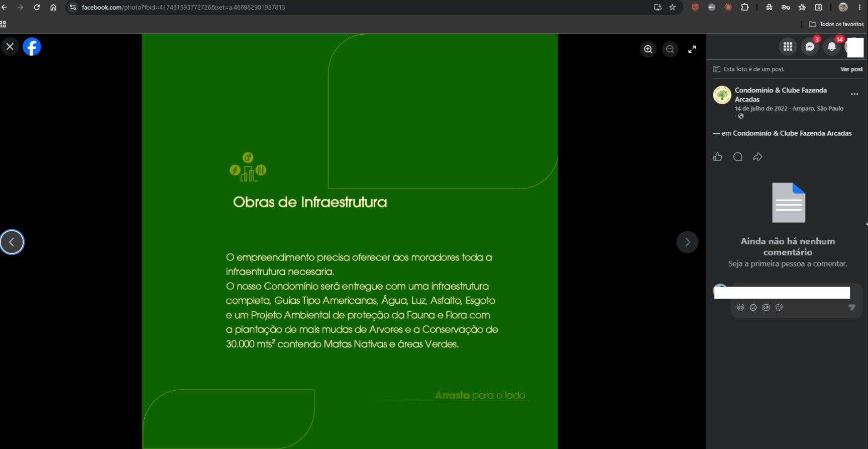This screenshot has height=449, width=868.
Task: Insert an avatar sticker in comment
Action: click(x=740, y=308)
